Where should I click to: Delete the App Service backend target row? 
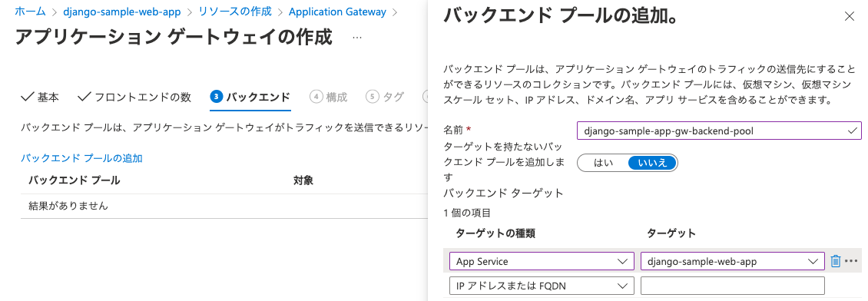tap(836, 260)
